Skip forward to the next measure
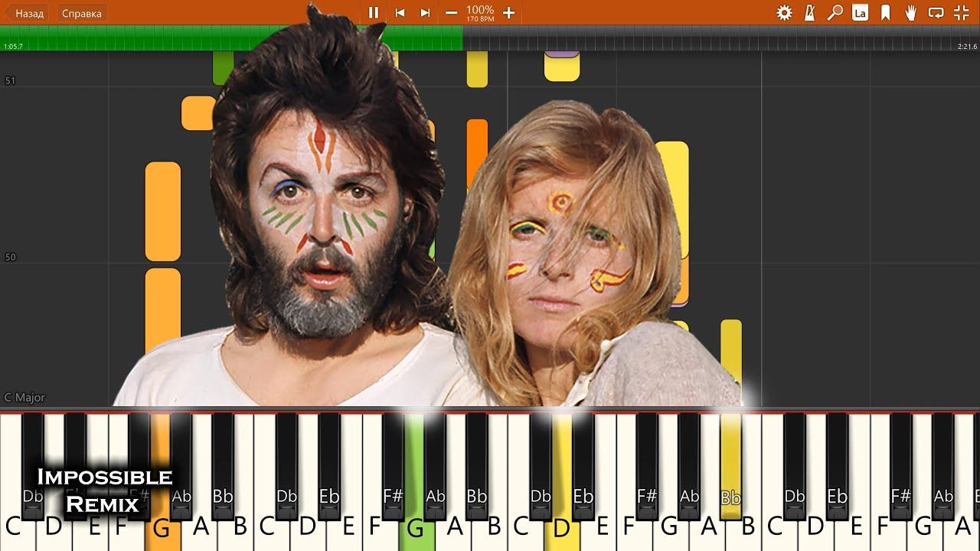This screenshot has width=980, height=551. click(x=425, y=12)
